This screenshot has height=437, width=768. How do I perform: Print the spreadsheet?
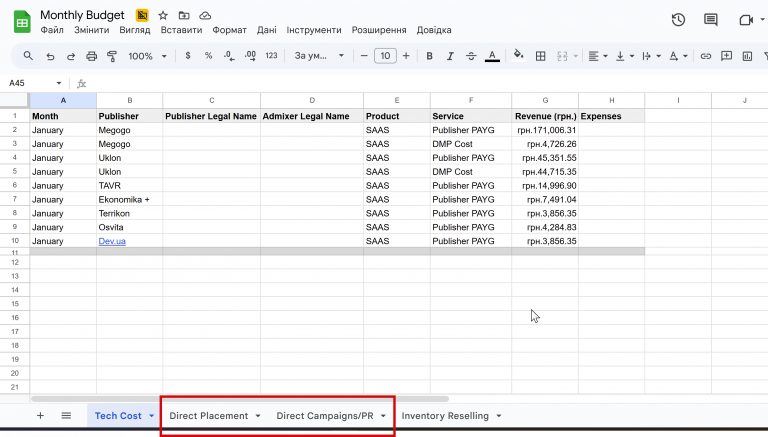point(92,56)
